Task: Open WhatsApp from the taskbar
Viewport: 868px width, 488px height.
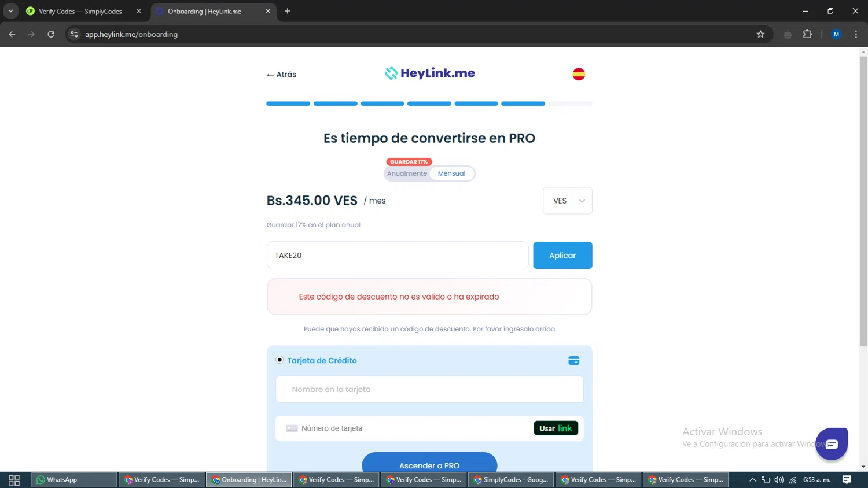Action: 74,480
